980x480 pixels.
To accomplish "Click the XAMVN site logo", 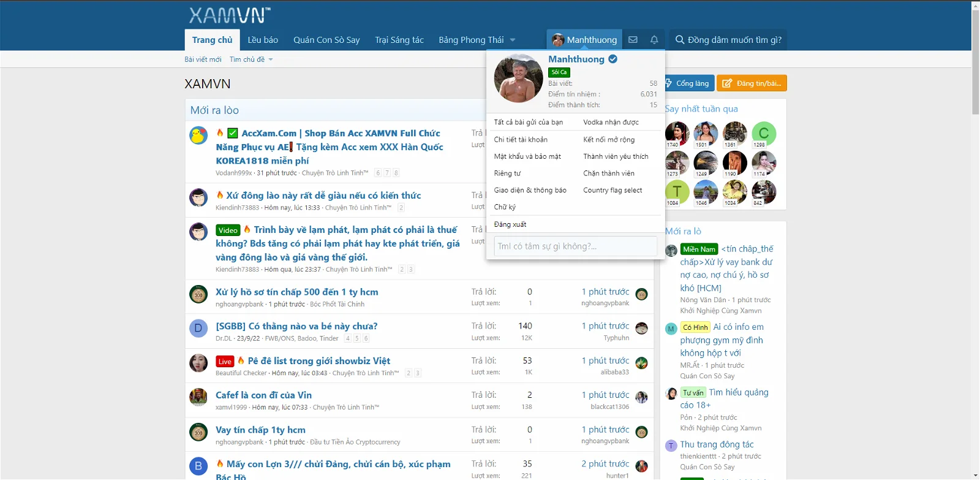I will (x=229, y=15).
